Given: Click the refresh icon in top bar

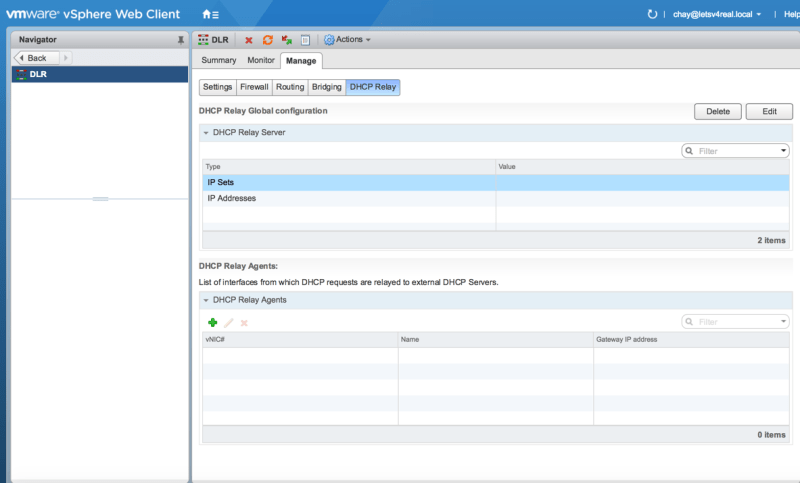Looking at the screenshot, I should click(653, 14).
